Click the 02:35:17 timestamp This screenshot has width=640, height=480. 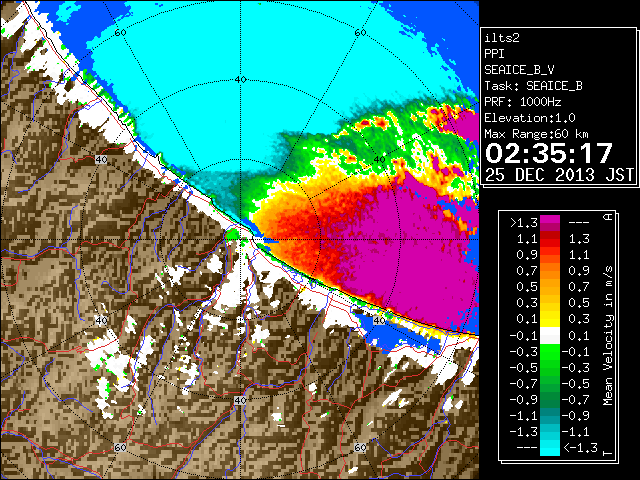click(x=549, y=153)
